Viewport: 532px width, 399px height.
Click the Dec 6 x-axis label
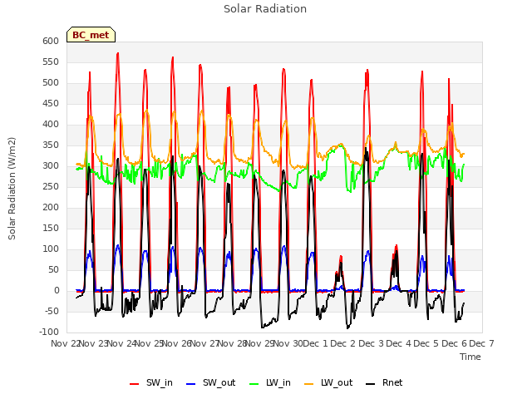pyautogui.click(x=455, y=343)
